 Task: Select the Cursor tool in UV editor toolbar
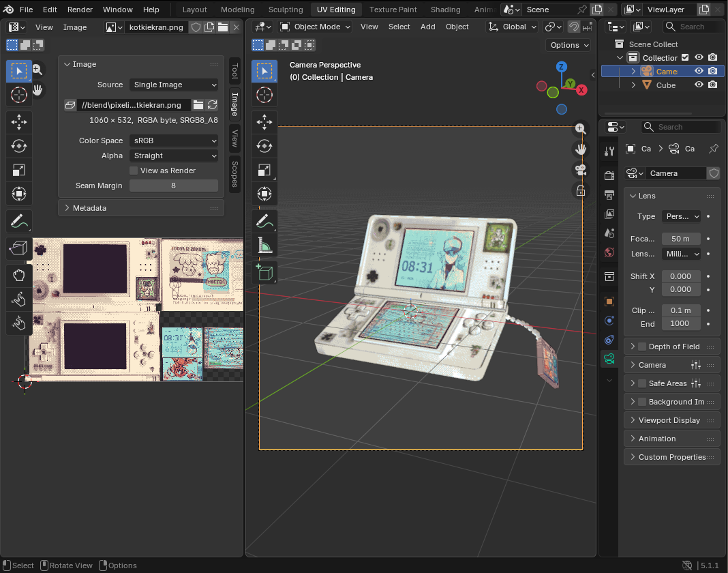pos(19,95)
